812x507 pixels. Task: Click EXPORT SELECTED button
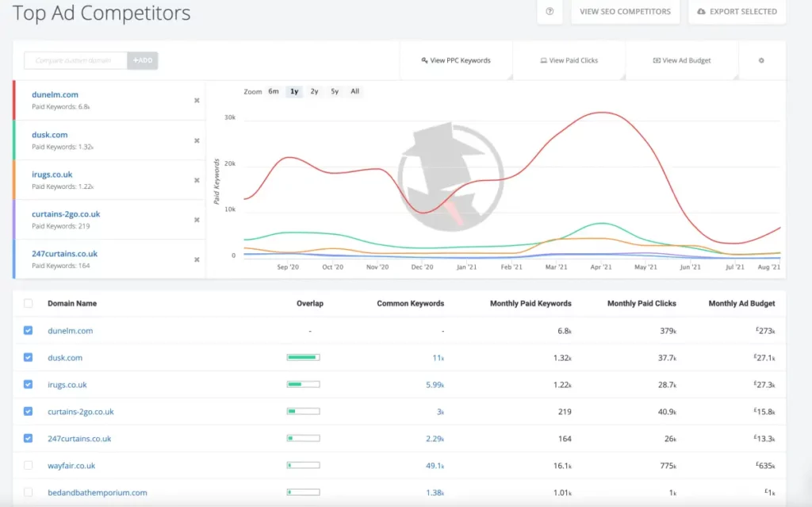tap(737, 11)
